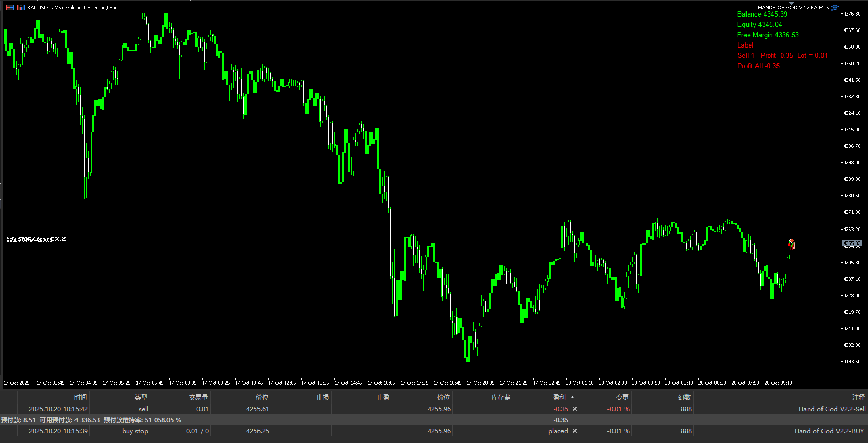The image size is (868, 443).
Task: Click the HANDS OF GOD V2.2 EA label
Action: click(793, 7)
